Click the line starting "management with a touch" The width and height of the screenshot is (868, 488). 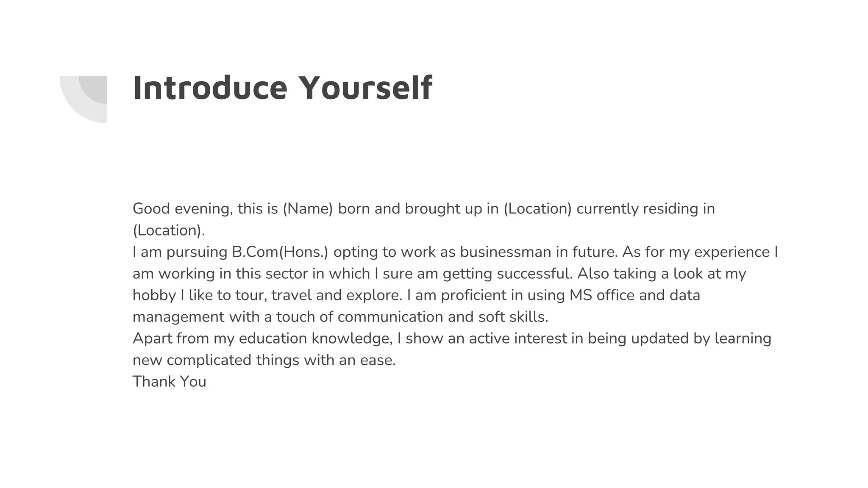coord(340,317)
